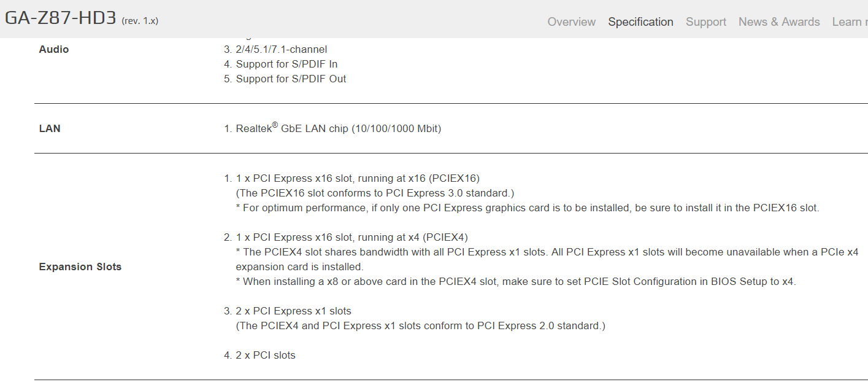Click the PCIEX16 slot running at x16 line

[x=358, y=178]
